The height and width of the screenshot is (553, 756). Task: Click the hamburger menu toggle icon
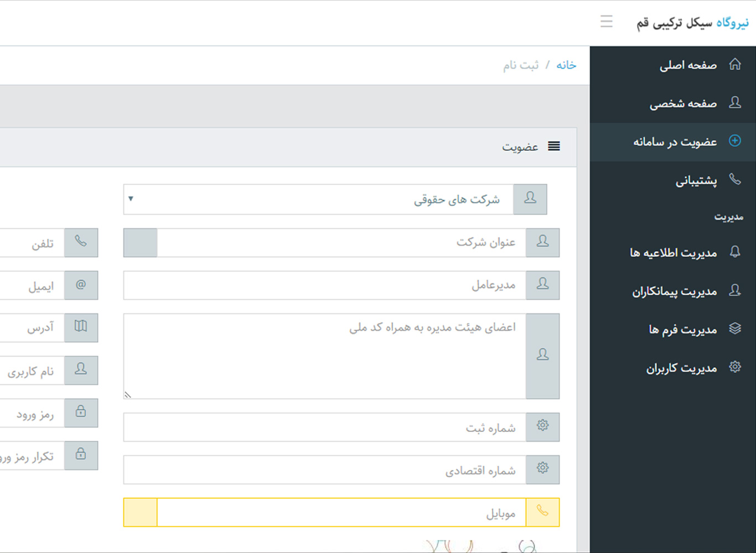(x=607, y=22)
